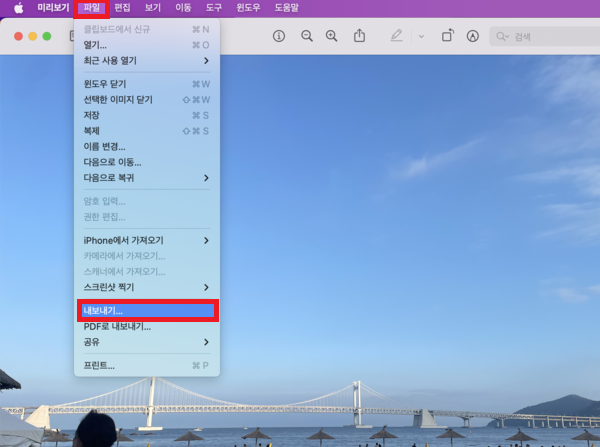Click the share icon in toolbar

pos(359,36)
